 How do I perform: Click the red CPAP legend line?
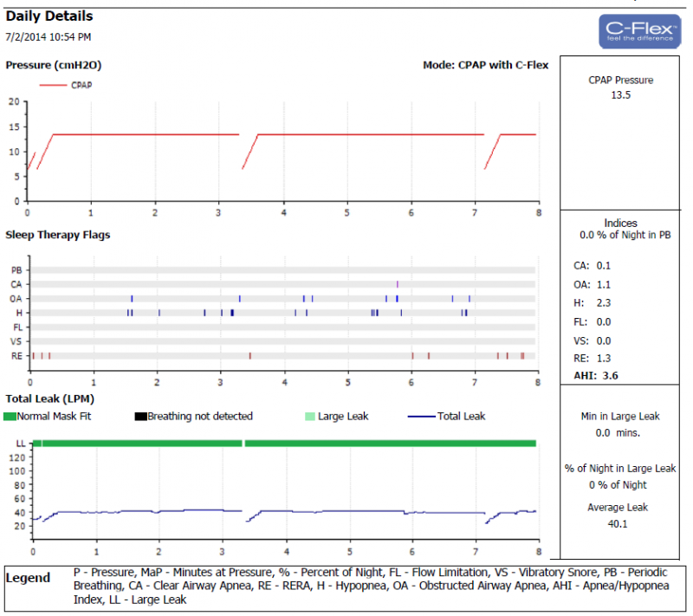(52, 85)
